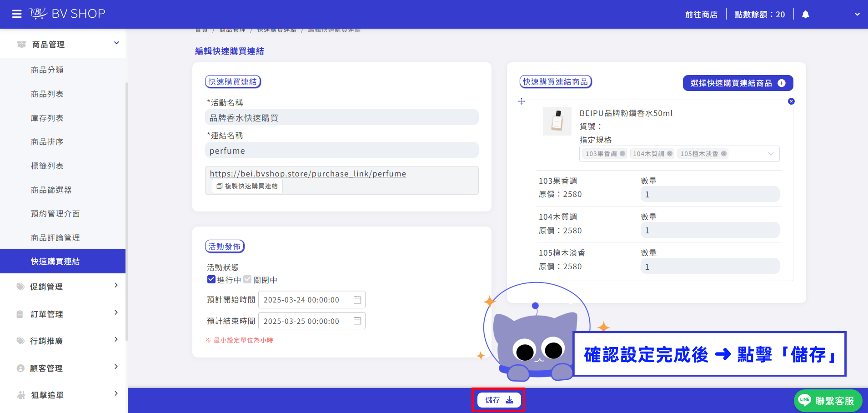
Task: Open 商品篩選器 in sidebar
Action: pyautogui.click(x=51, y=190)
